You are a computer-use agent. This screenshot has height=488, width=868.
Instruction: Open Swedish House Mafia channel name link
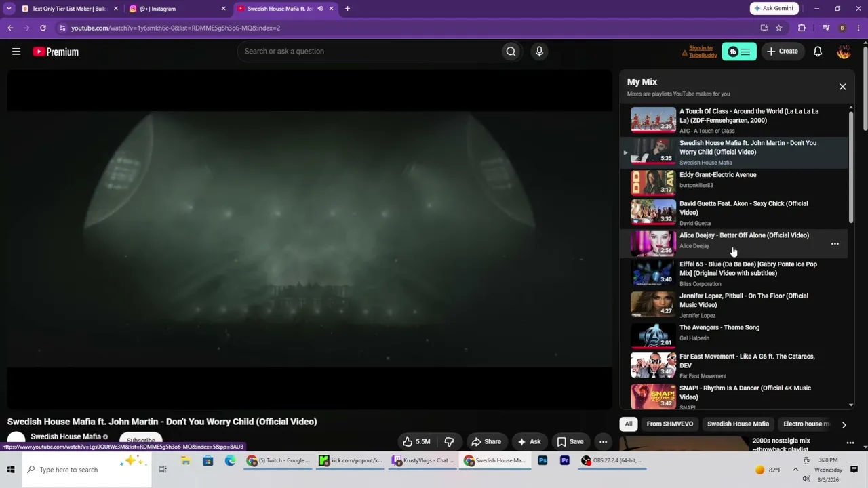click(x=66, y=436)
